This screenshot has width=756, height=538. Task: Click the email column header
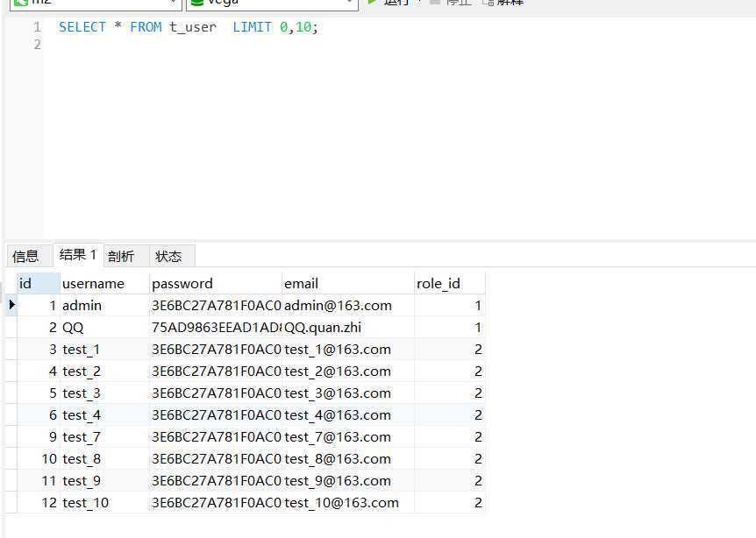click(347, 283)
